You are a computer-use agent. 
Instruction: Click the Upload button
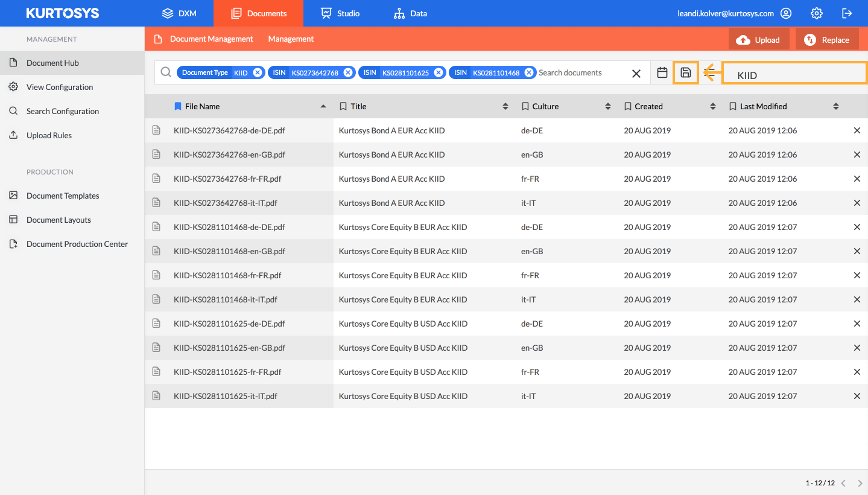759,40
